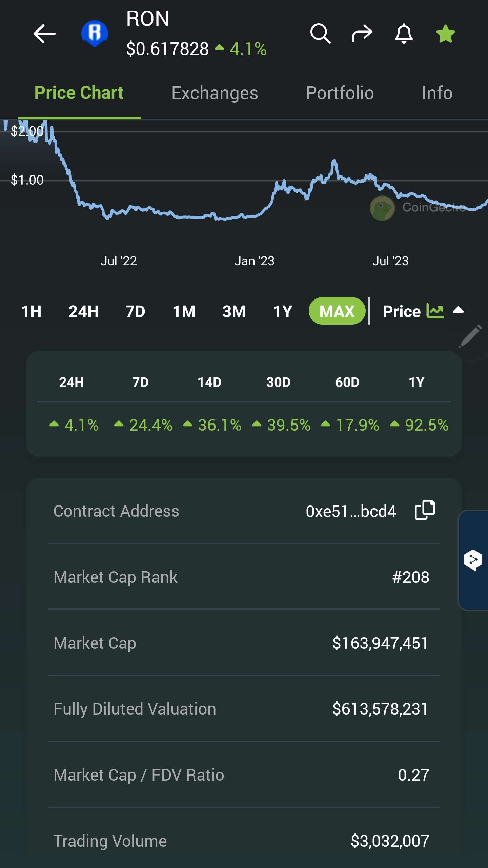Screen dimensions: 488x868
Task: Open the Portfolio tab
Action: click(x=340, y=93)
